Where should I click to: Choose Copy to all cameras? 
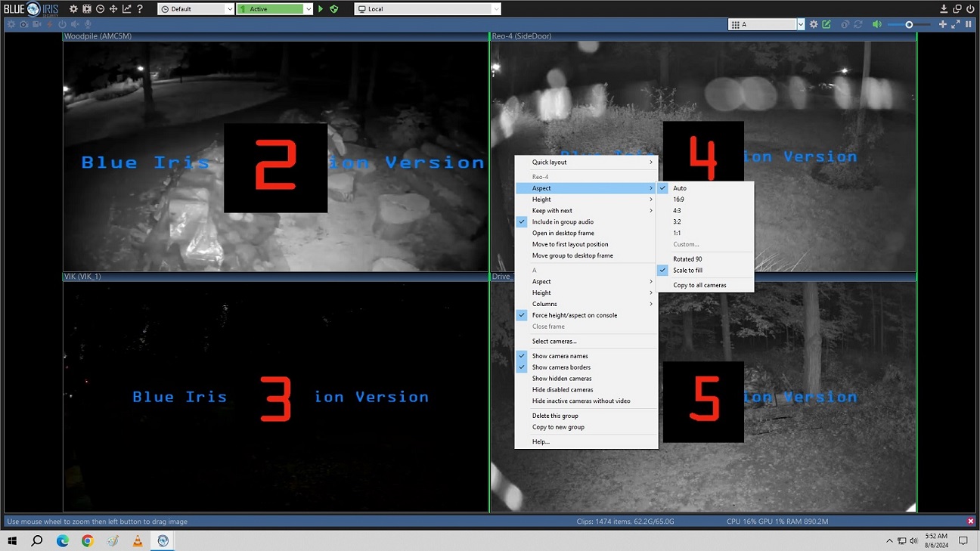tap(706, 285)
